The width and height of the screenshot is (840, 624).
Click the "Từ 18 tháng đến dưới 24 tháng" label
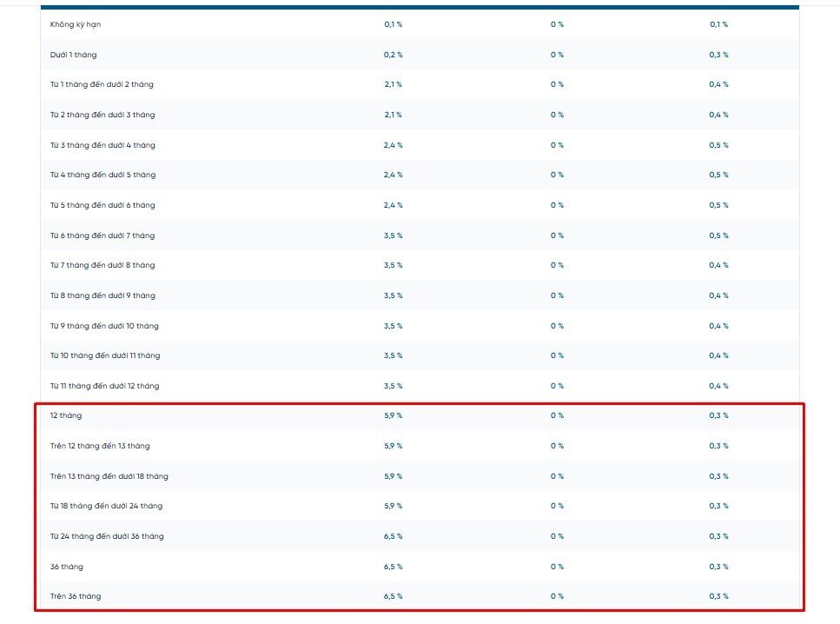[x=106, y=506]
